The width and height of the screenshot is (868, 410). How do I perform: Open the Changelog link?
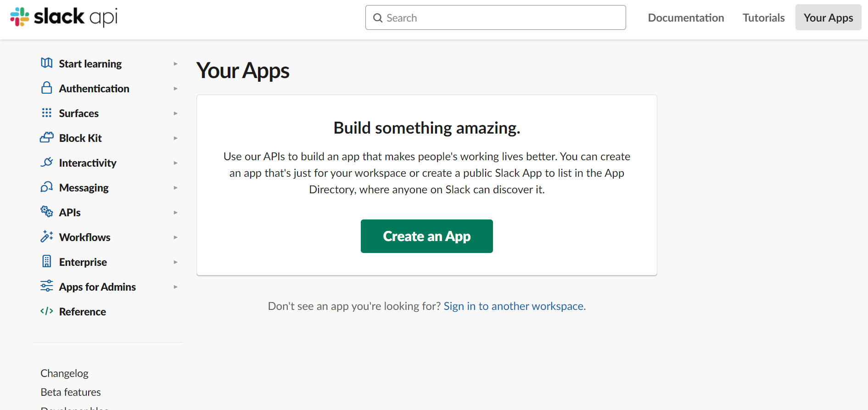[64, 373]
